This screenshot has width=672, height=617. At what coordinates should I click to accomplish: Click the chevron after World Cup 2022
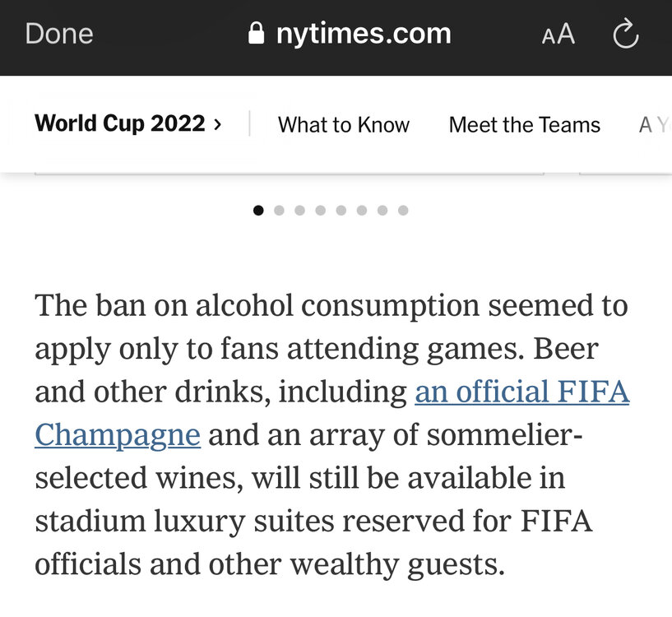pyautogui.click(x=217, y=125)
